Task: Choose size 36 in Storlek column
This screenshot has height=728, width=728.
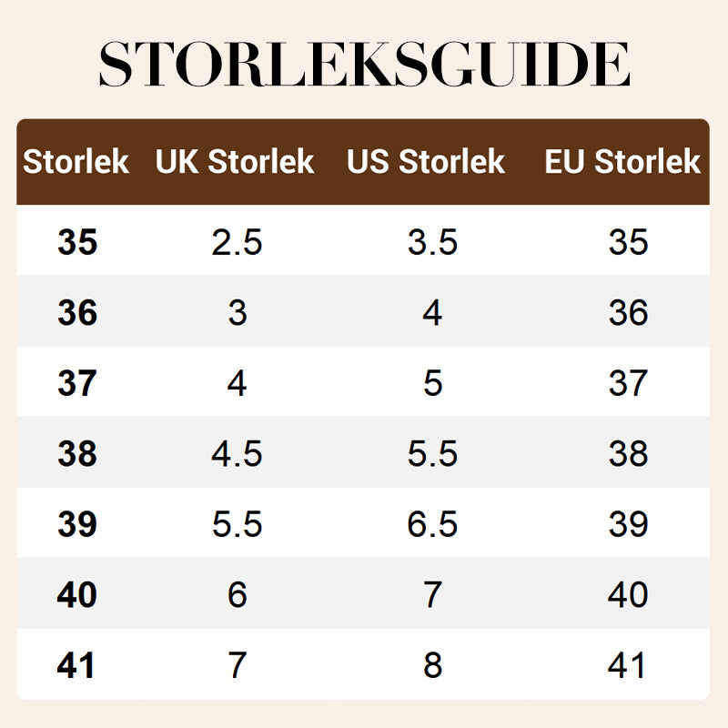Action: 77,313
